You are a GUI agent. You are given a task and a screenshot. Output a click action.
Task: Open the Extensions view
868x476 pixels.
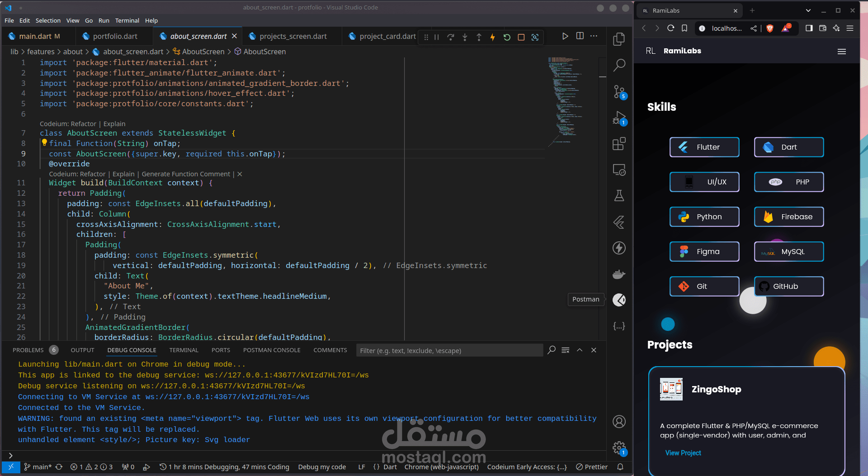(619, 144)
